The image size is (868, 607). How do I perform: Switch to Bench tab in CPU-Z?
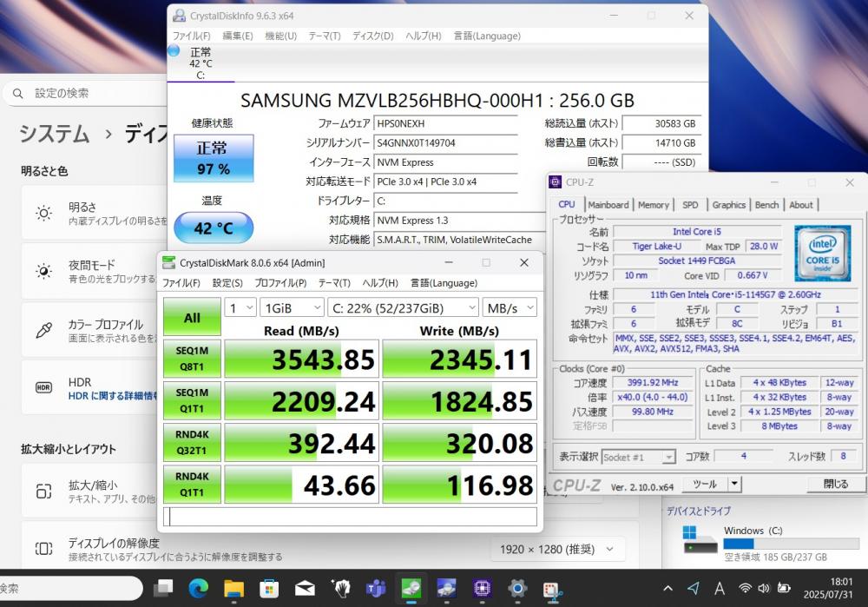pos(766,205)
